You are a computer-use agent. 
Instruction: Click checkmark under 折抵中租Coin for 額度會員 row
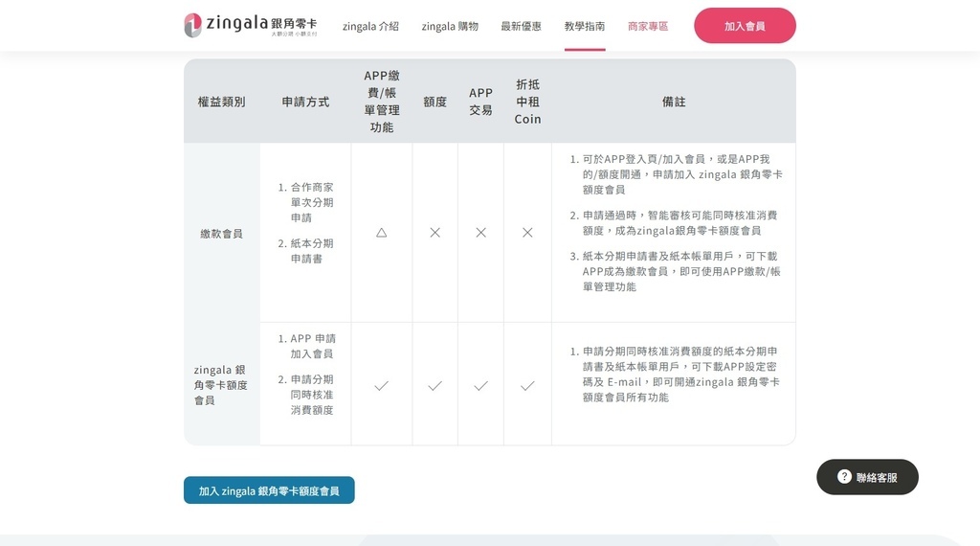[x=527, y=386]
